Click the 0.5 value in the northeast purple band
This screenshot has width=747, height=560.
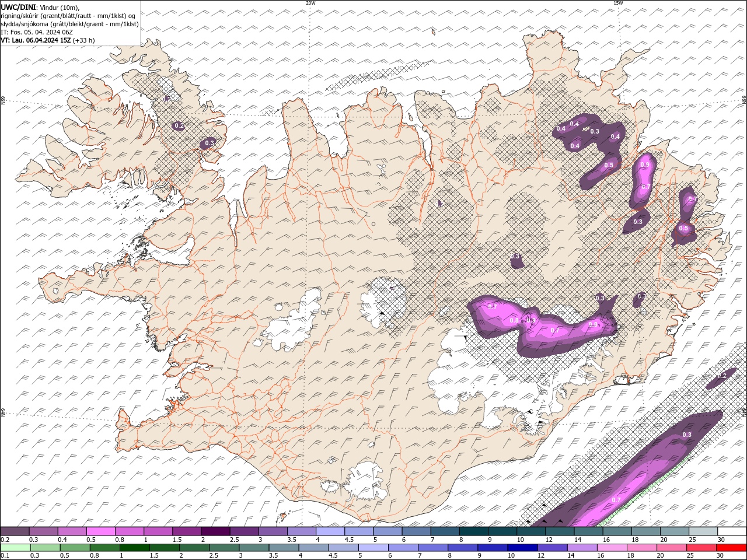(609, 166)
